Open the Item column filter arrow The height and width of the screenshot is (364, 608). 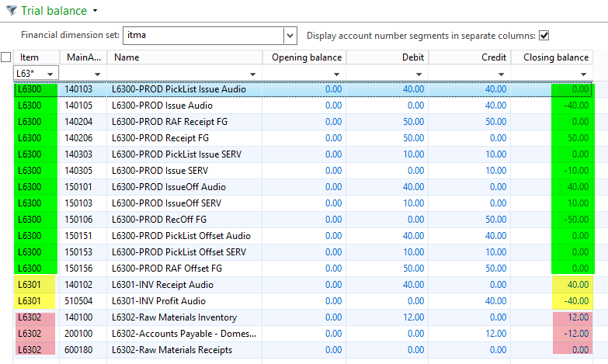50,73
